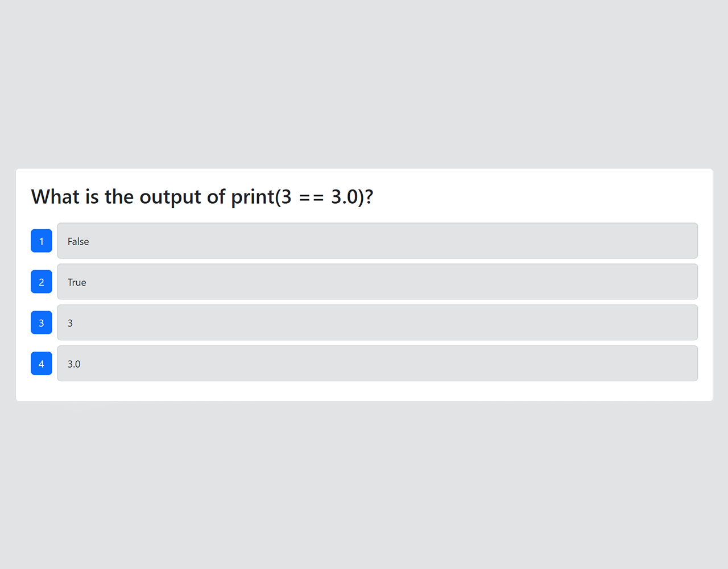This screenshot has height=569, width=728.
Task: Choose the False answer option
Action: (x=377, y=241)
